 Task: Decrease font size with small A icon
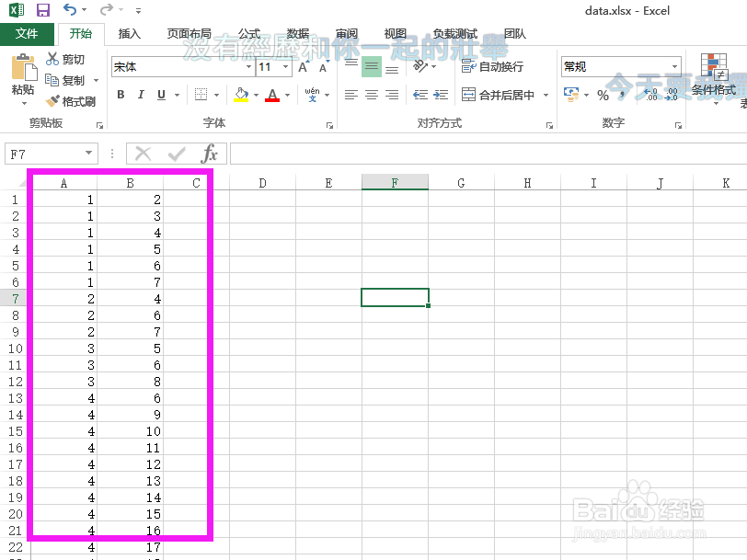pos(324,67)
